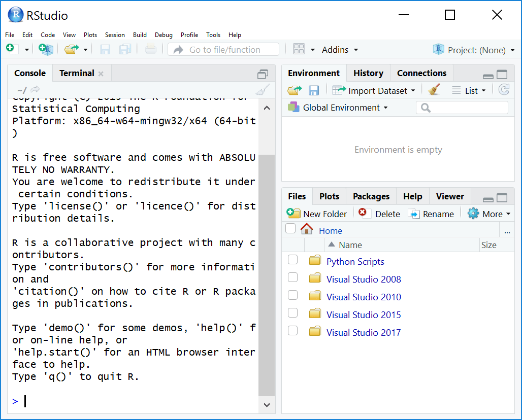522x420 pixels.
Task: Maximize the Files pane
Action: pos(502,197)
